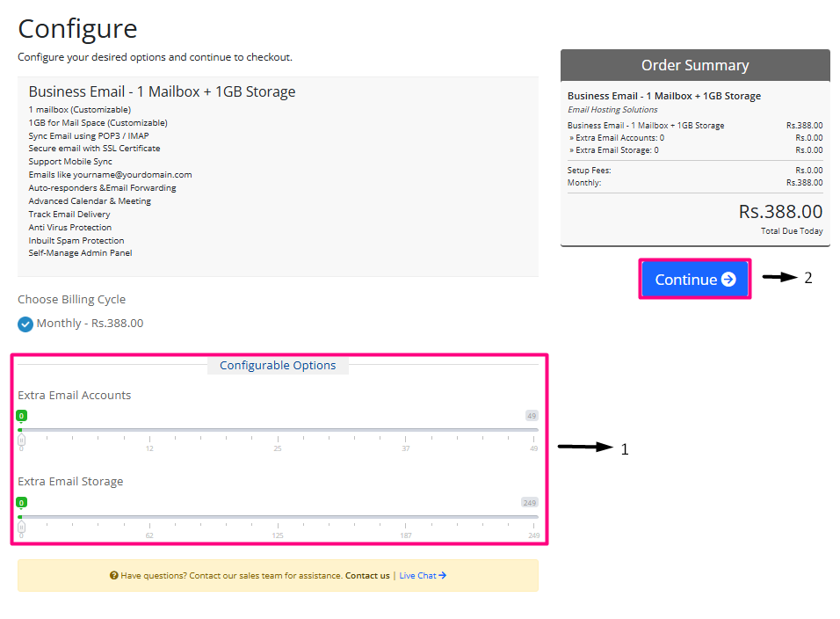840x619 pixels.
Task: Open the Contact us link
Action: (367, 576)
